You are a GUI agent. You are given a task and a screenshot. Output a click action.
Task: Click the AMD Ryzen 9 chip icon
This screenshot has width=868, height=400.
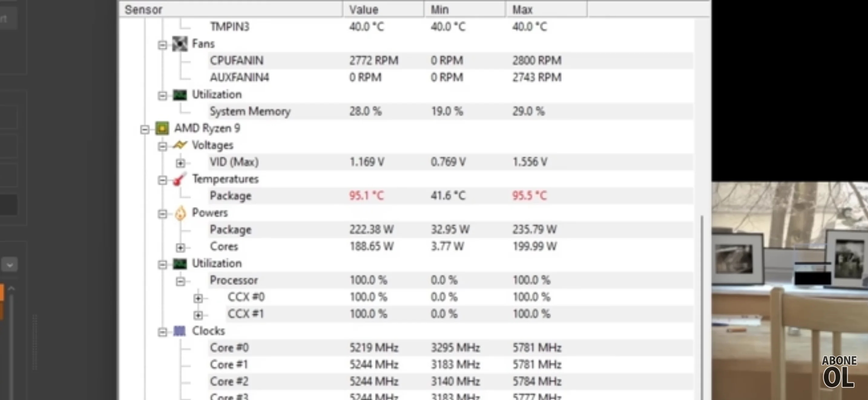(162, 128)
